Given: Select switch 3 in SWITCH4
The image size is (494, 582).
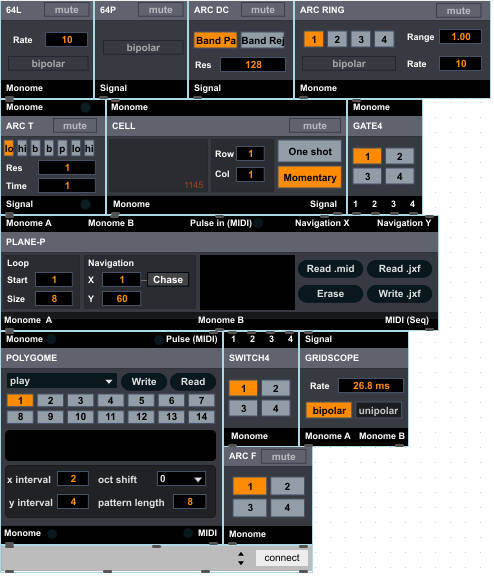Looking at the screenshot, I should pos(243,408).
